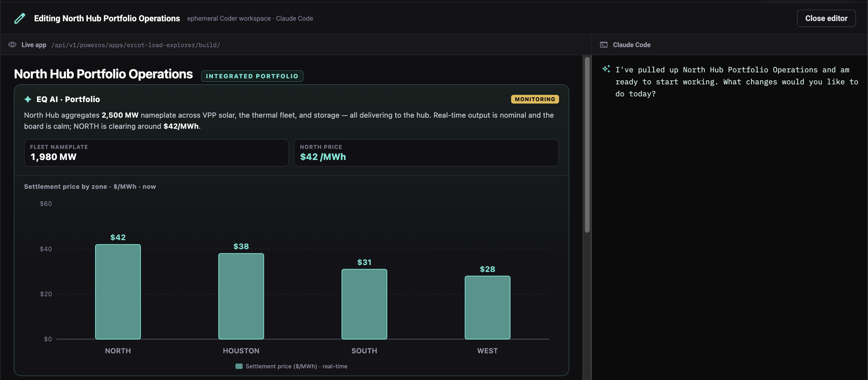Click the SOUTH zone $31 bar
868x380 pixels.
[x=364, y=304]
